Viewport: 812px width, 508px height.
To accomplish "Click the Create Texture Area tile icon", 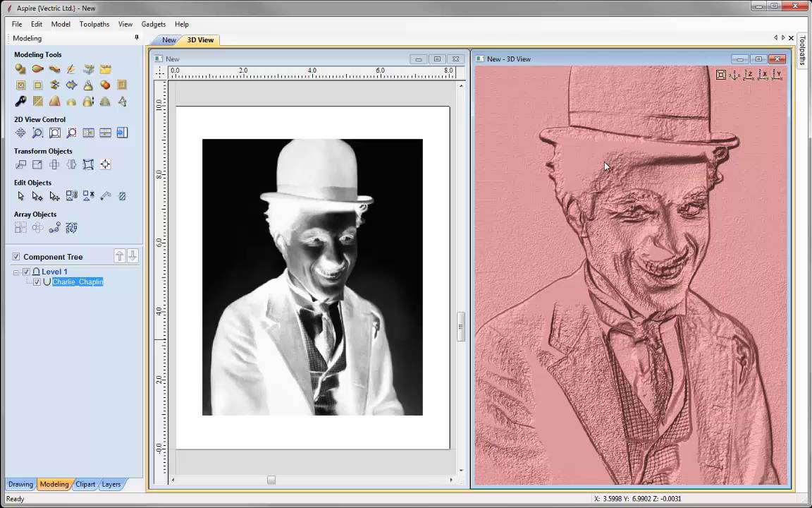I will click(x=38, y=102).
